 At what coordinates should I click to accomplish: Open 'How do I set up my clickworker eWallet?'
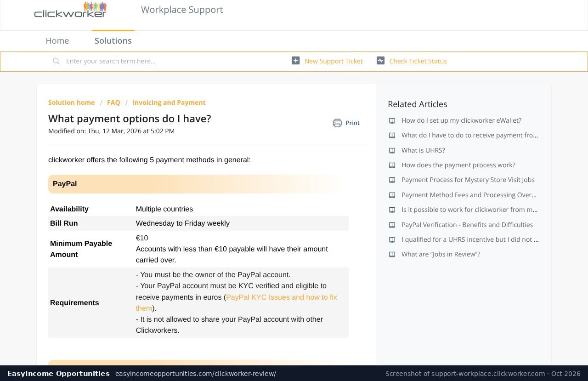(x=461, y=120)
